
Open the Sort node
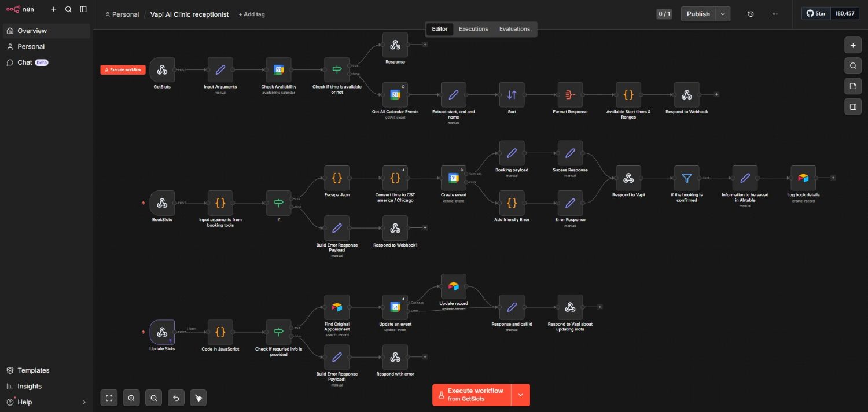click(x=512, y=95)
